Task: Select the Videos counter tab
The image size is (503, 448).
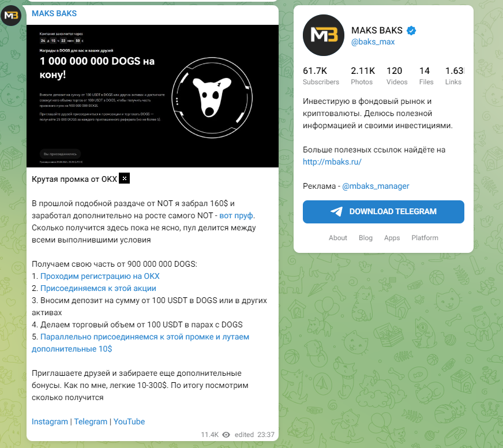Action: click(397, 76)
